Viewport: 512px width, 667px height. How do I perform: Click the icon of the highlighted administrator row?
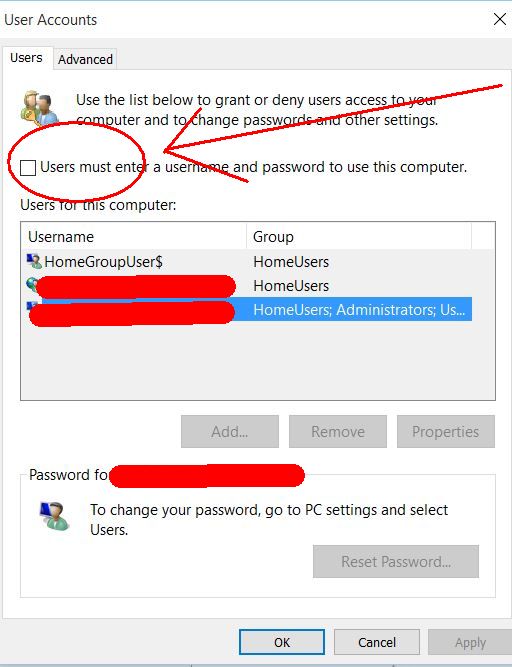(32, 307)
